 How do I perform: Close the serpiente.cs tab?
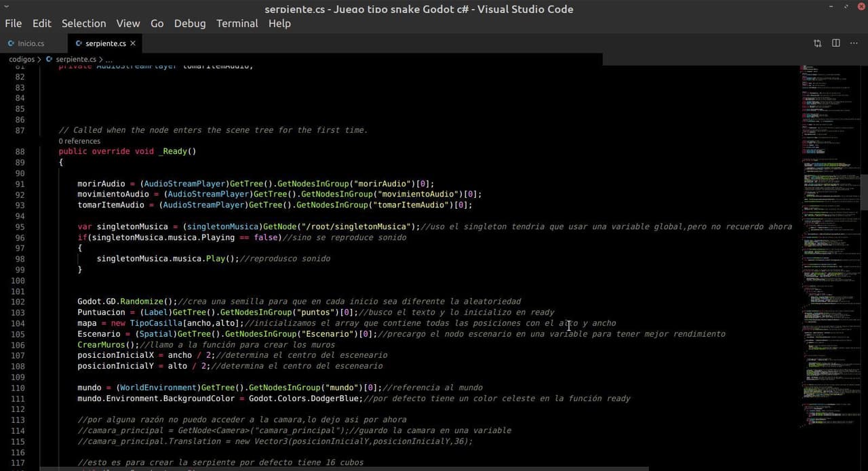(x=133, y=43)
